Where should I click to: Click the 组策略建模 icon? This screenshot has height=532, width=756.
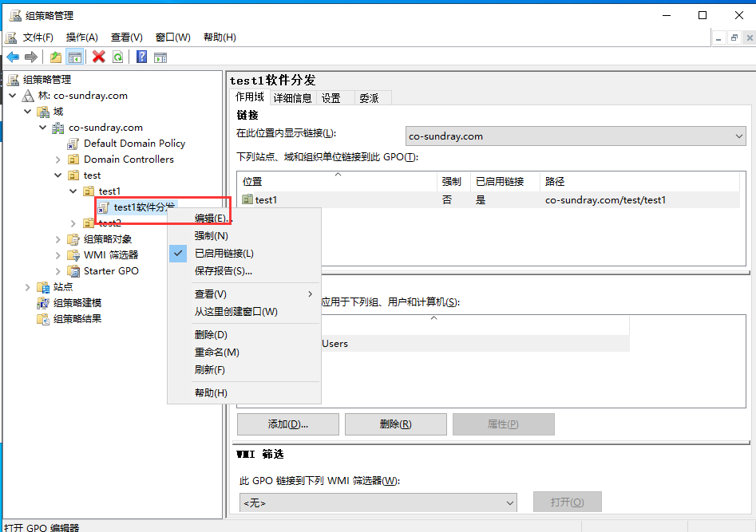[43, 303]
